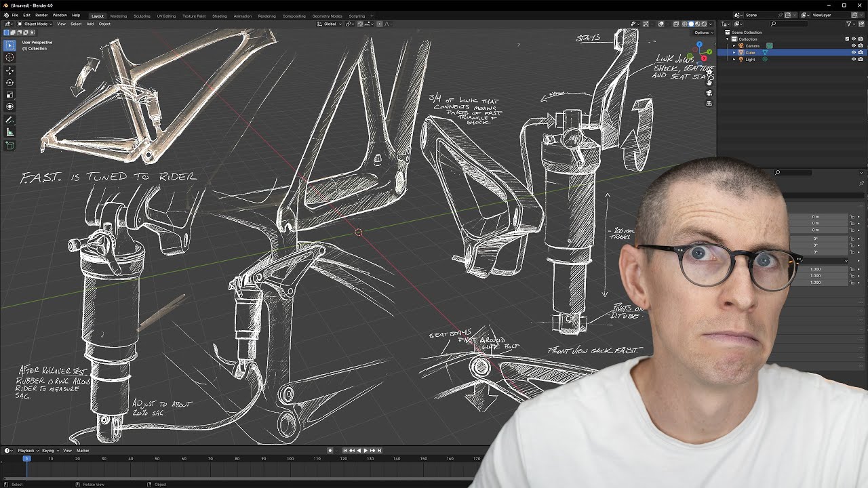Click the Blender logo menu icon

5,15
